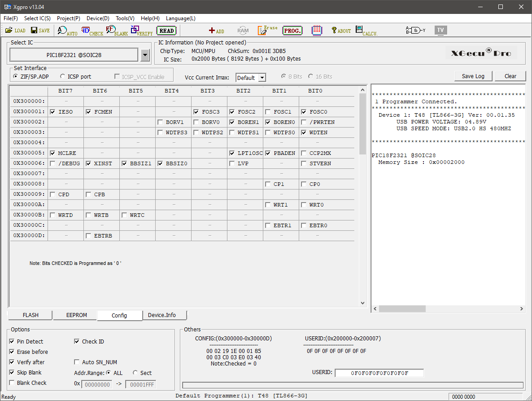
Task: Run the BLANK check tool
Action: [117, 31]
